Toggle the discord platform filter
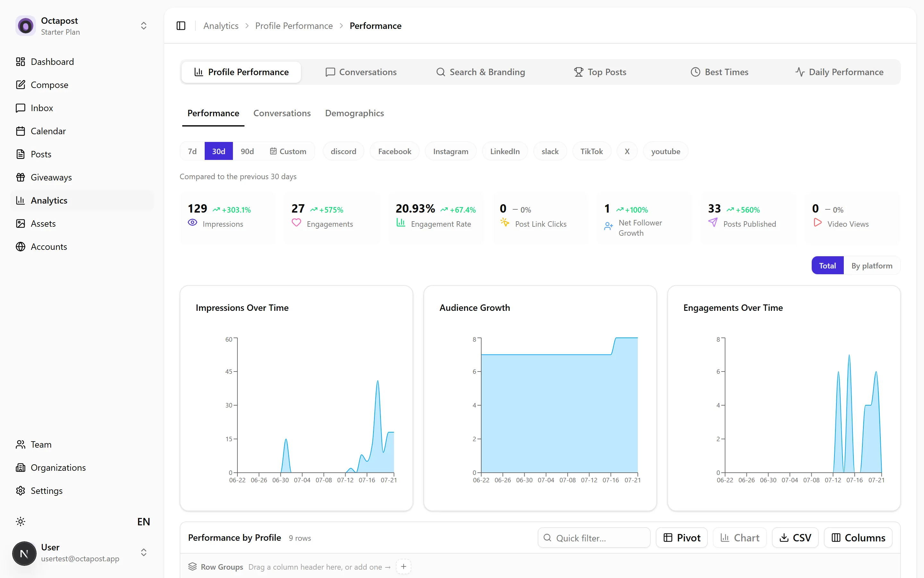 click(x=343, y=151)
